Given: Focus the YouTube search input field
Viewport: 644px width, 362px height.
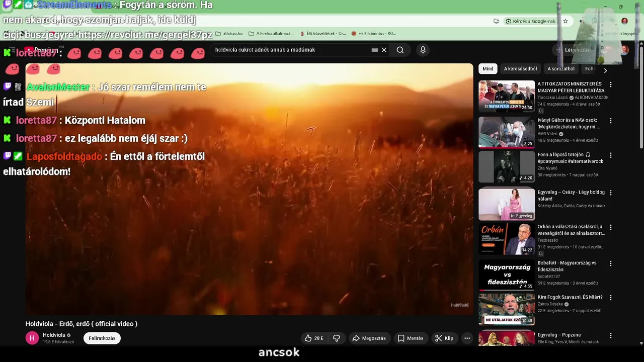Looking at the screenshot, I should tap(292, 50).
